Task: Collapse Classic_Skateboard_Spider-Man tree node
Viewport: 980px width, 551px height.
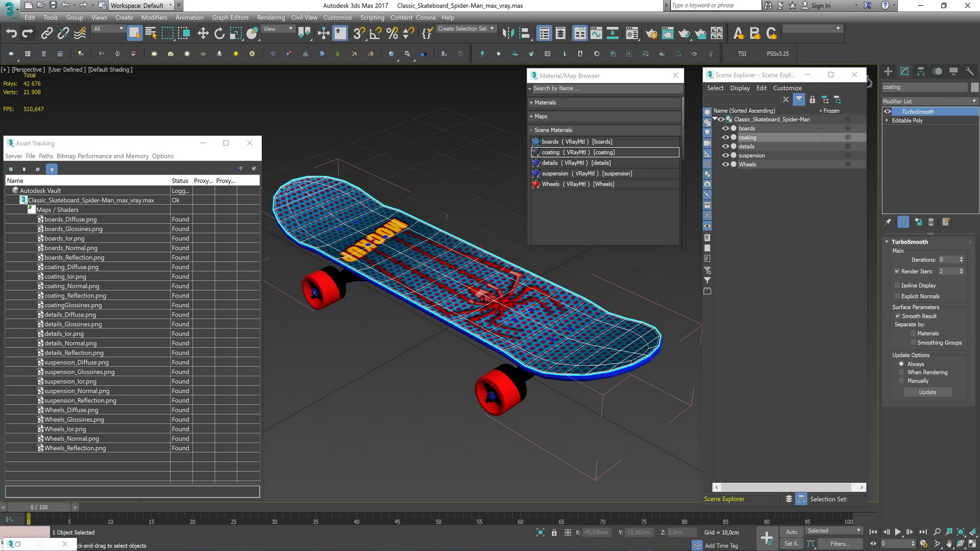Action: tap(715, 119)
